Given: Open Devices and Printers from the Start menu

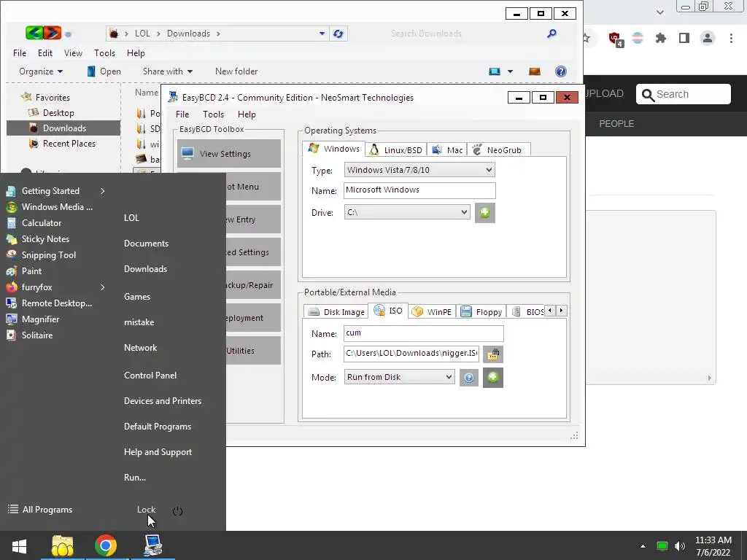Looking at the screenshot, I should click(163, 401).
